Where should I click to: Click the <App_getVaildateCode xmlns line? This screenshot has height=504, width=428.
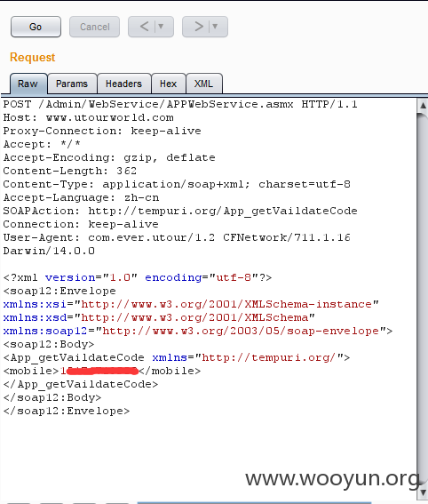click(177, 357)
